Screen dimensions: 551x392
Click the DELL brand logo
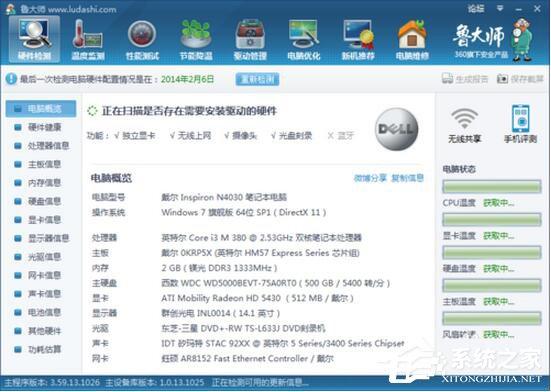(397, 129)
